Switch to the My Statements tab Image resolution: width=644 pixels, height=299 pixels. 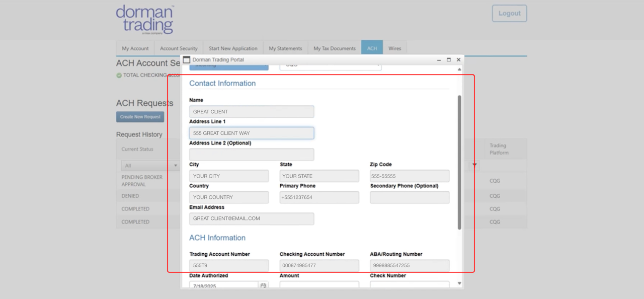coord(285,48)
